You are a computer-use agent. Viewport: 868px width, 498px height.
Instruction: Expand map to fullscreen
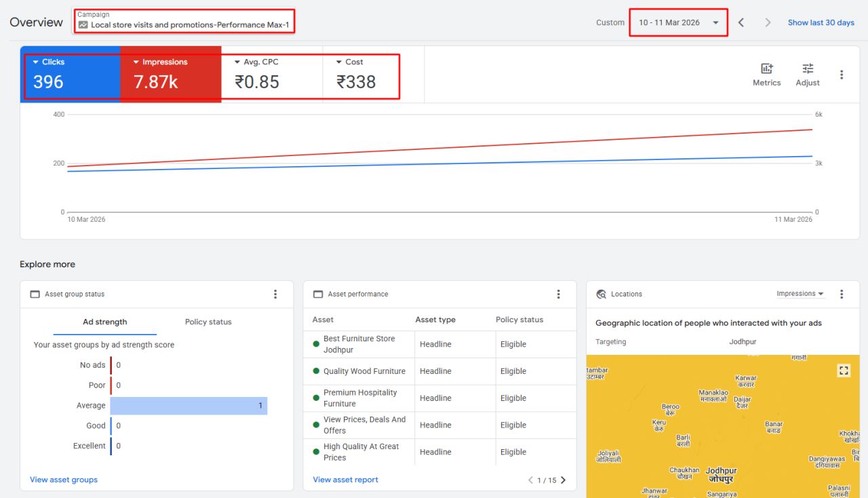pyautogui.click(x=844, y=370)
